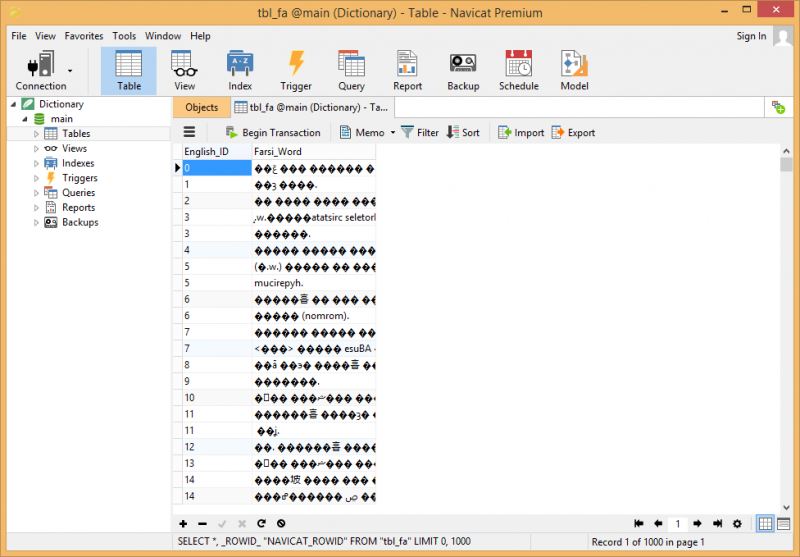Open the Trigger tool in main toolbar
The width and height of the screenshot is (800, 557).
(x=296, y=70)
